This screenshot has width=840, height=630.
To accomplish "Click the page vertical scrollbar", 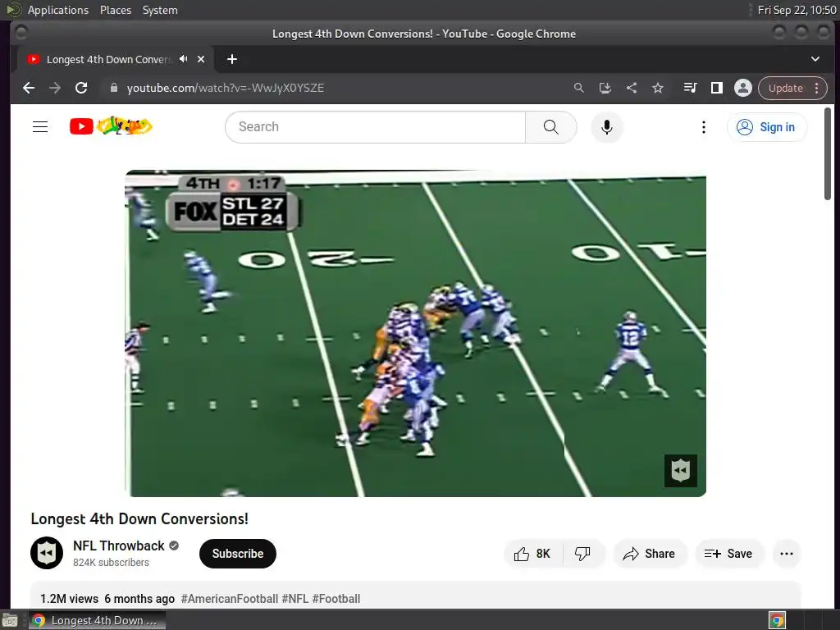I will 828,154.
